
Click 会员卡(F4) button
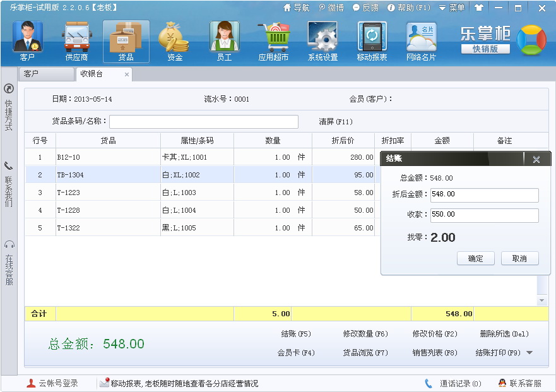coord(296,353)
